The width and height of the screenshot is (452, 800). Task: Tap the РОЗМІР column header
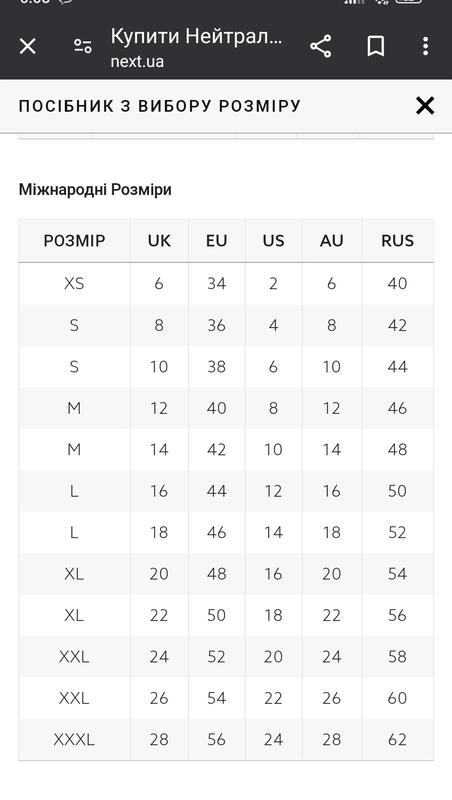click(x=74, y=241)
